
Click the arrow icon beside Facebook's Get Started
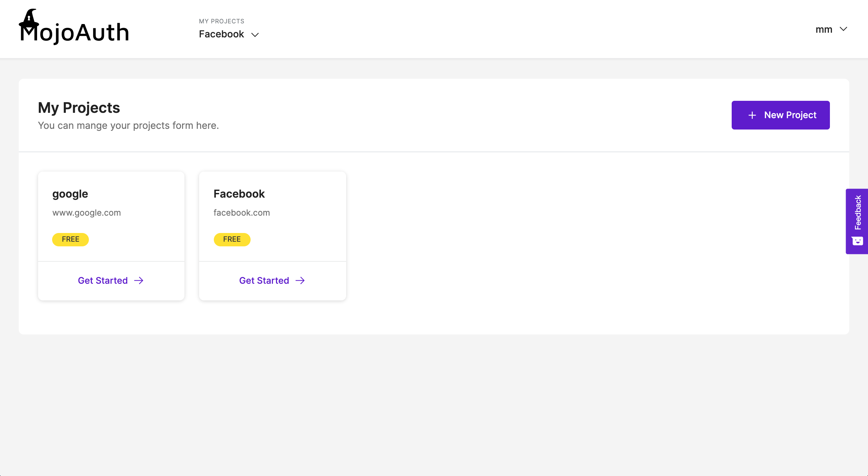pyautogui.click(x=300, y=280)
